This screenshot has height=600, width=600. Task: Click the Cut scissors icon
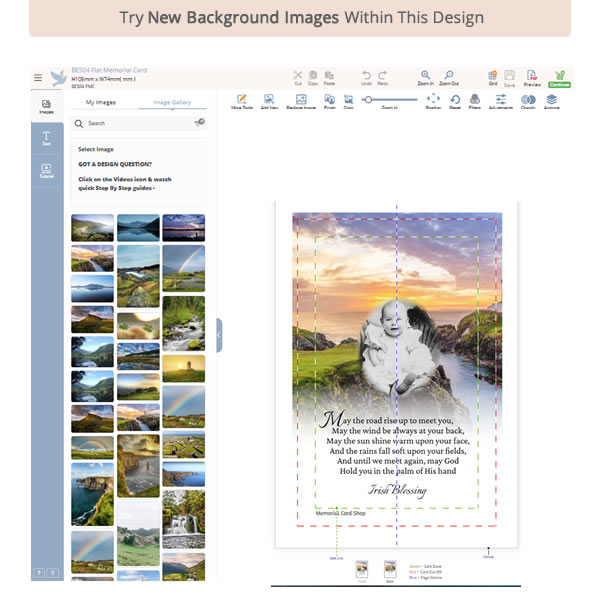[298, 77]
